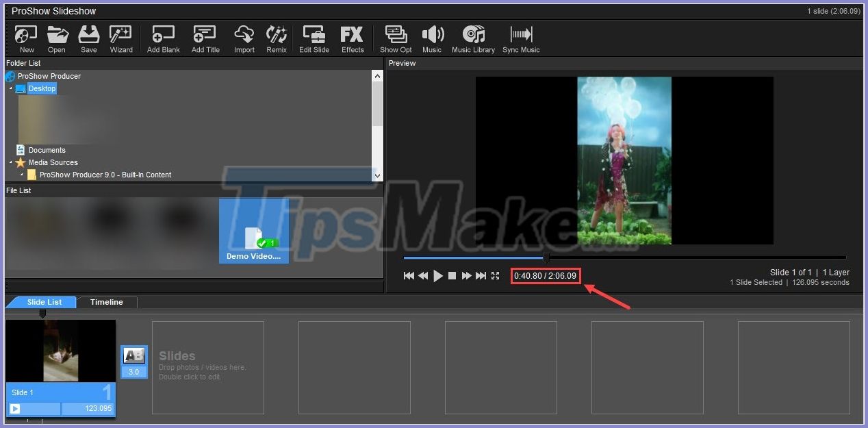This screenshot has width=868, height=428.
Task: Switch to the Timeline tab
Action: (106, 301)
